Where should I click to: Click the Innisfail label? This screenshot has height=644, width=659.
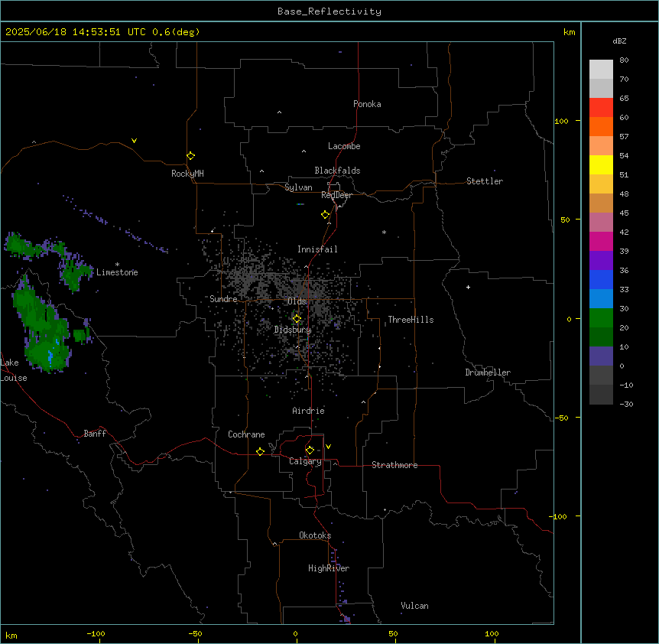317,249
